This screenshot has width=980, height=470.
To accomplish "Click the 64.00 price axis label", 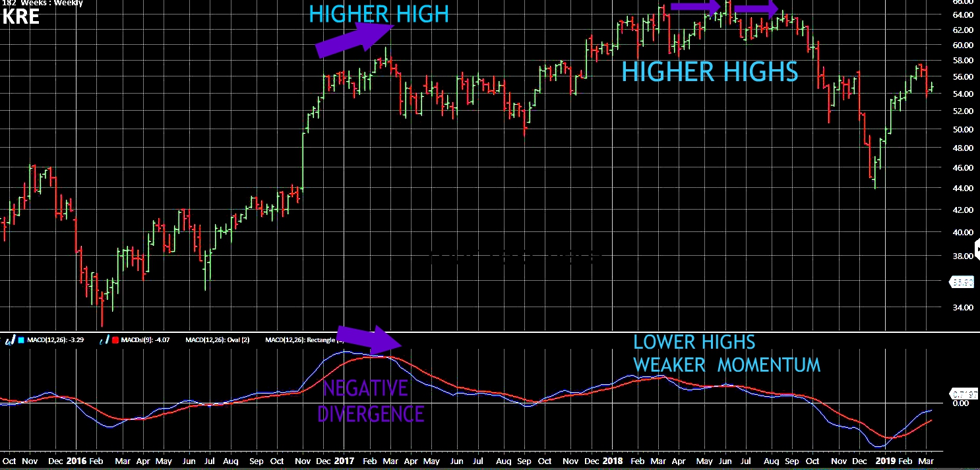I will [x=963, y=15].
